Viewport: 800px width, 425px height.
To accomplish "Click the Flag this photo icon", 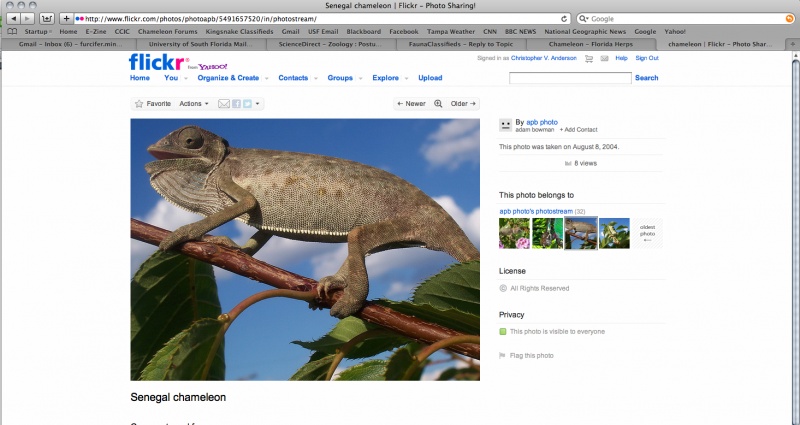I will click(503, 356).
